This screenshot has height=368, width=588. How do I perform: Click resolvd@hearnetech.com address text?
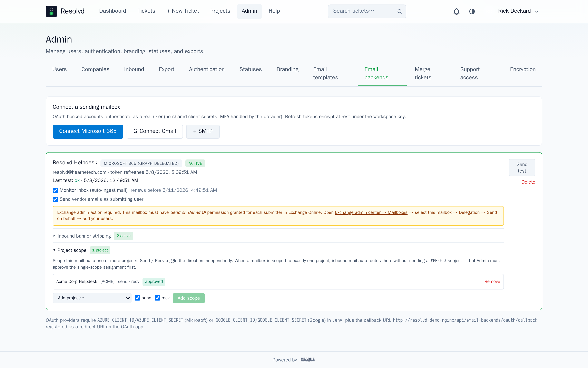pos(79,172)
